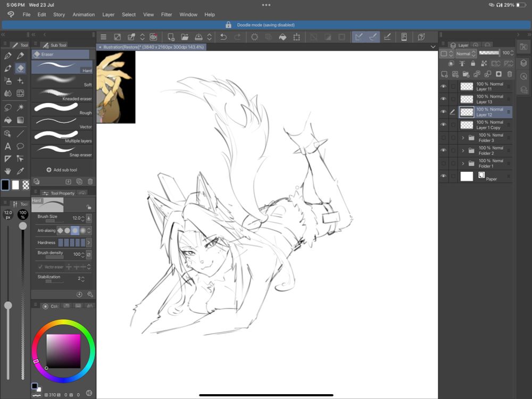Viewport: 532px width, 399px height.
Task: Select the Eyedropper tool
Action: [20, 171]
